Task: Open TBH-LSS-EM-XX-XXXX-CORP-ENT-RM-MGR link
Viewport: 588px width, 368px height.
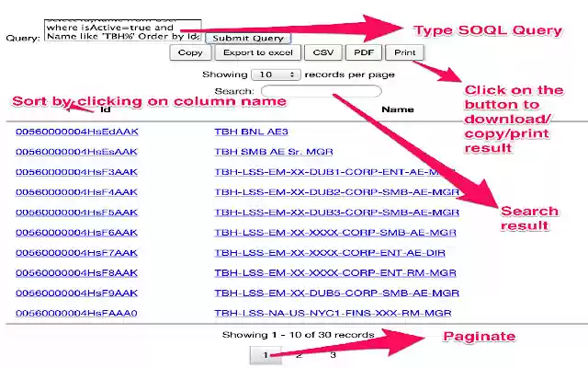Action: (x=335, y=273)
